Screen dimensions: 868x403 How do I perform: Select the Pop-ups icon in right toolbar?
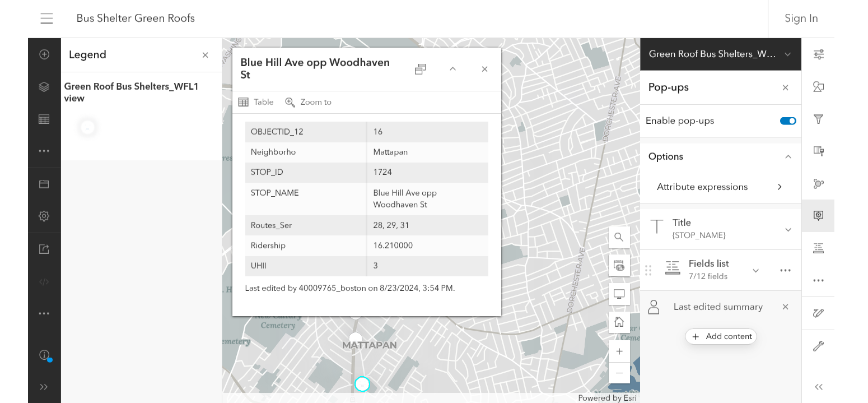click(818, 216)
